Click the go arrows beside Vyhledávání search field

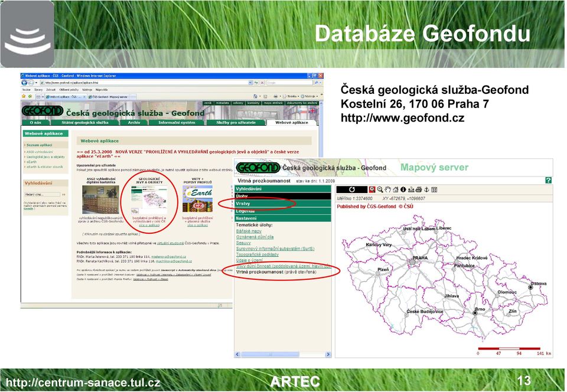click(64, 195)
